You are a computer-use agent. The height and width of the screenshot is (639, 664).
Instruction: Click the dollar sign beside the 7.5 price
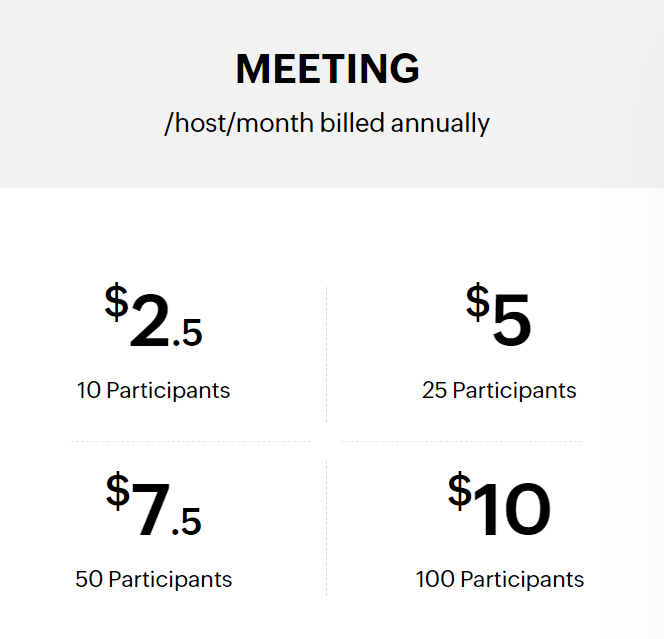[x=117, y=490]
